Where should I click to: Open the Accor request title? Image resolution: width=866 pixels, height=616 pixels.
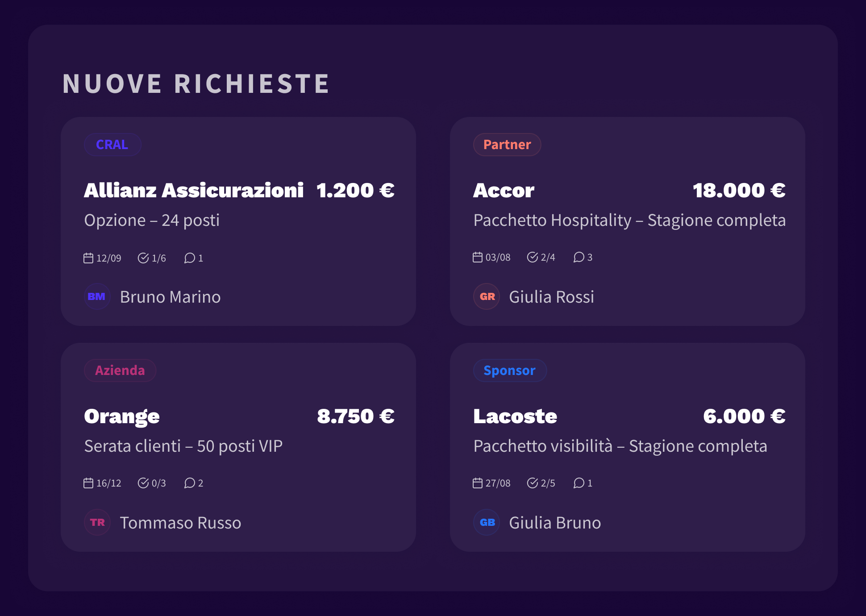pyautogui.click(x=504, y=191)
